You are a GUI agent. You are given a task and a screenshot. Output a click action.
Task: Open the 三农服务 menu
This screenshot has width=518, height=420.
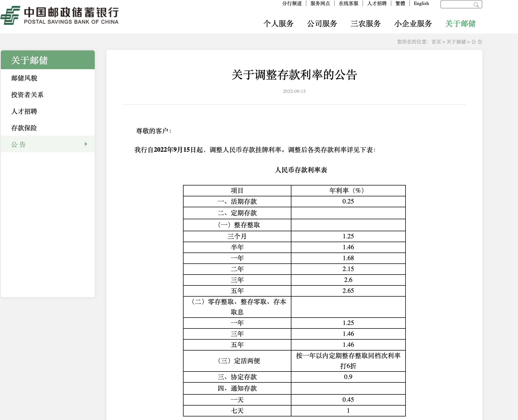365,24
